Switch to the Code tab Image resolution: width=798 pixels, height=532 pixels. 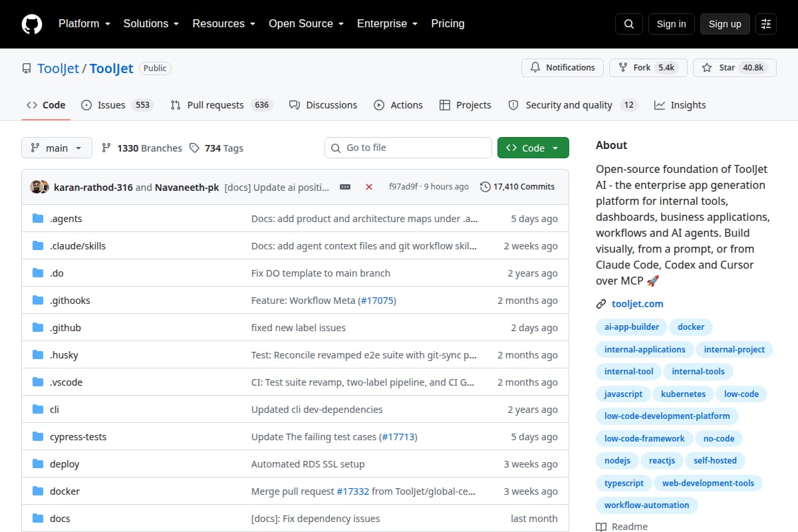coord(46,105)
